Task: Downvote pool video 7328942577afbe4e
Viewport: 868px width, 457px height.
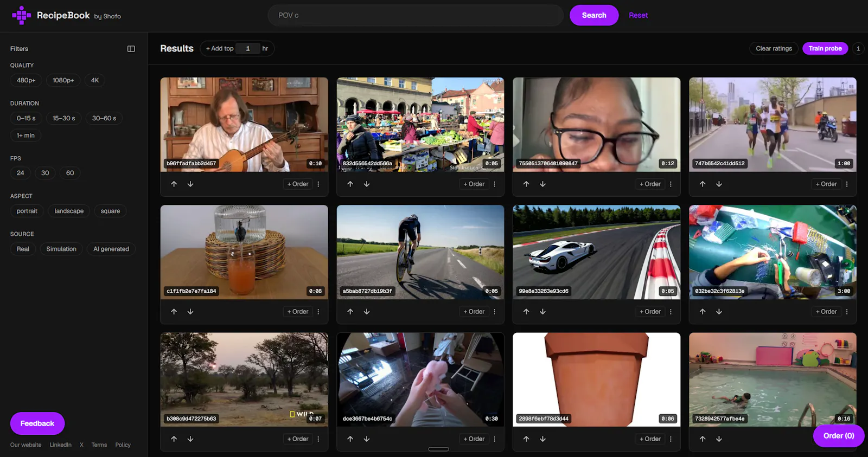Action: (x=719, y=439)
